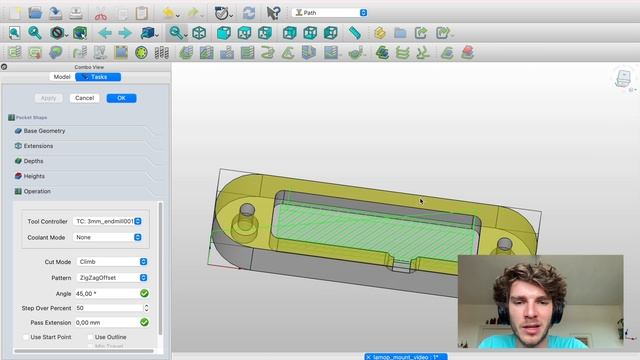
Task: Click the Refresh recompute icon
Action: click(x=249, y=13)
